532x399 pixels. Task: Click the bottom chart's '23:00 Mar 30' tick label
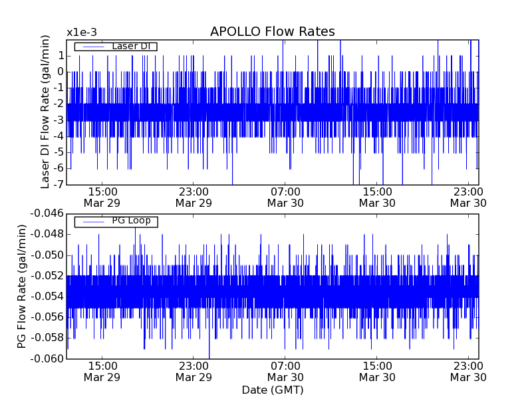tap(469, 372)
